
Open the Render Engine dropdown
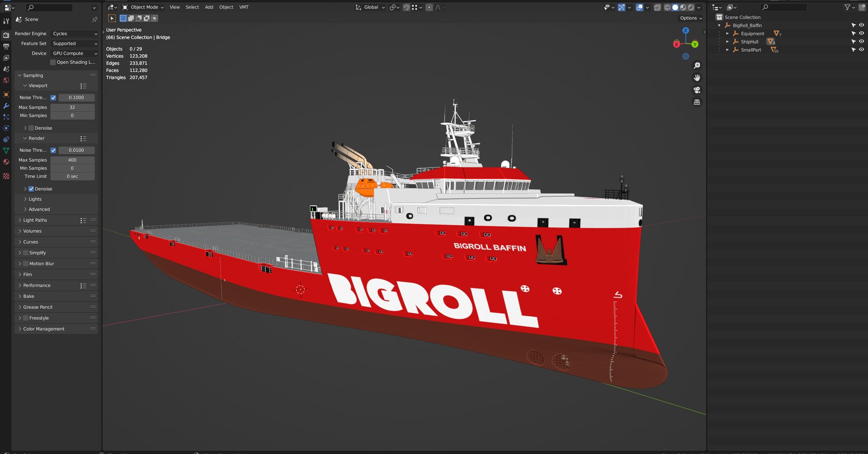pos(74,34)
